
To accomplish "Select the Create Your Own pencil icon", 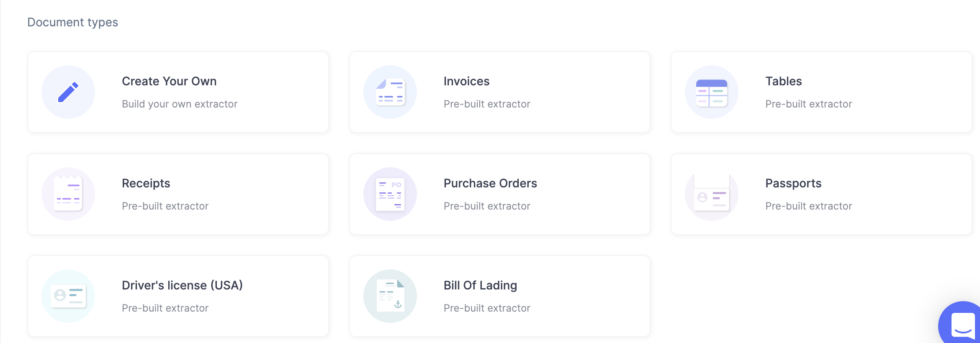I will click(68, 92).
